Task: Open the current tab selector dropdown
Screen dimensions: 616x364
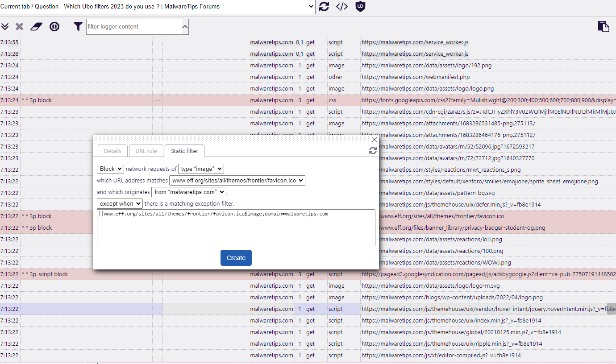Action: coord(158,7)
